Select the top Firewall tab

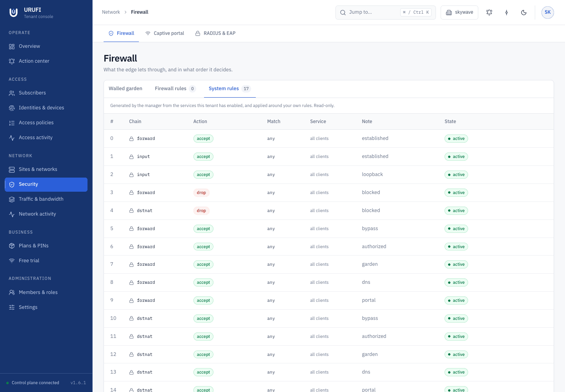[121, 33]
